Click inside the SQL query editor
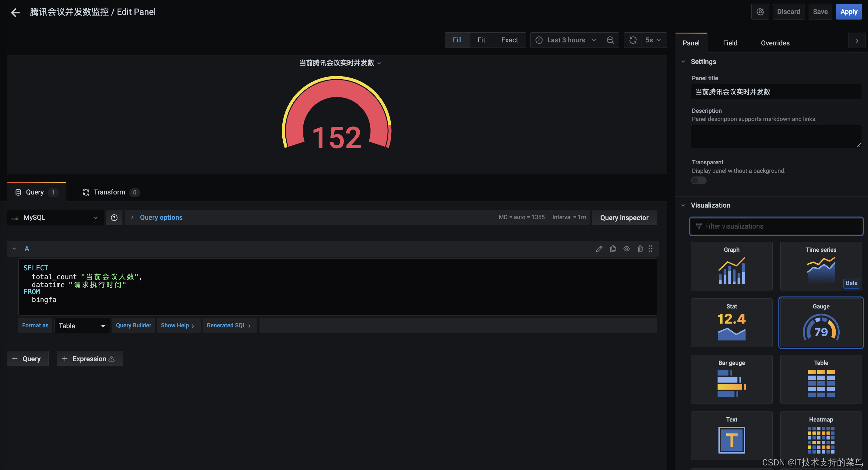This screenshot has height=470, width=868. 337,287
